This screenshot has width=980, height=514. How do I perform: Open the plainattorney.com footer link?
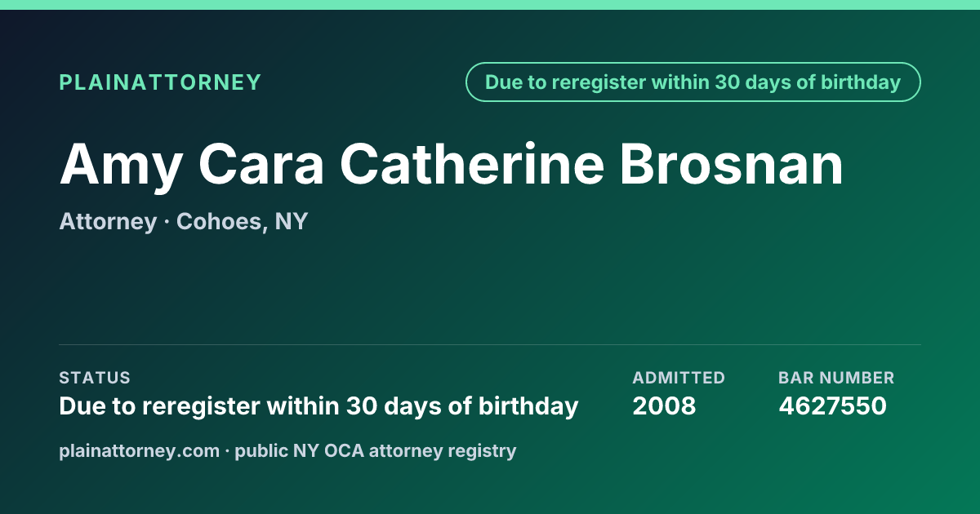coord(139,451)
